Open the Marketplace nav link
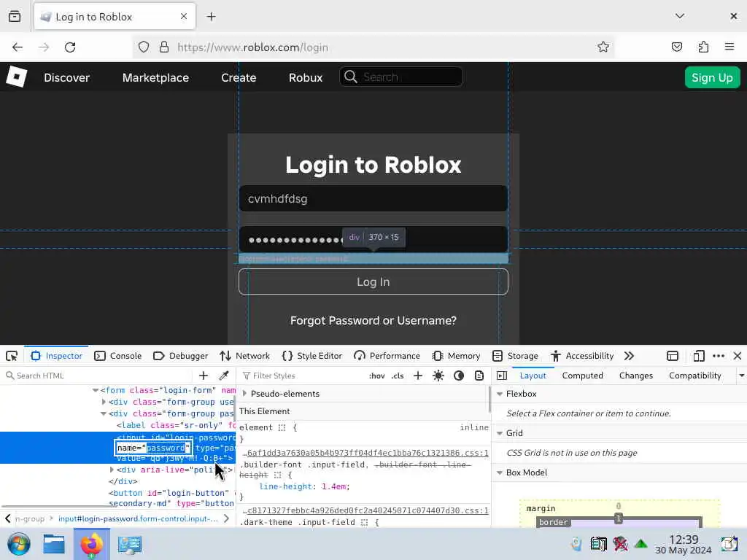 coord(155,77)
